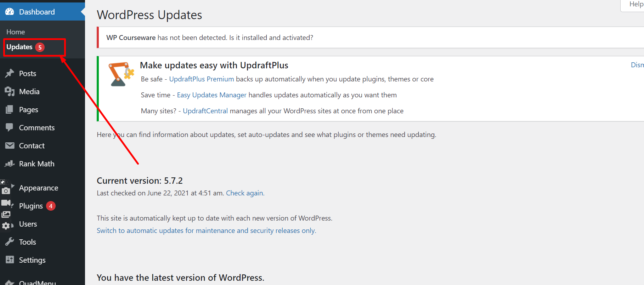Click the Contact envelope icon

(10, 146)
